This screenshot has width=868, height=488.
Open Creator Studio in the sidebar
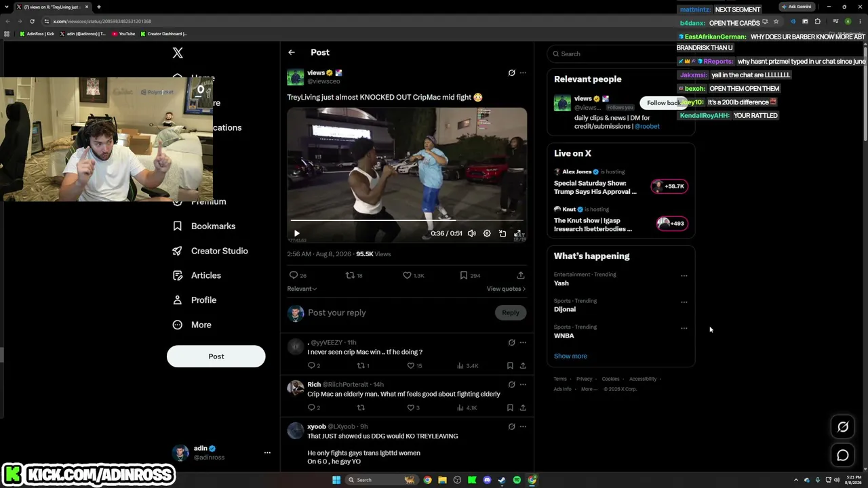210,251
